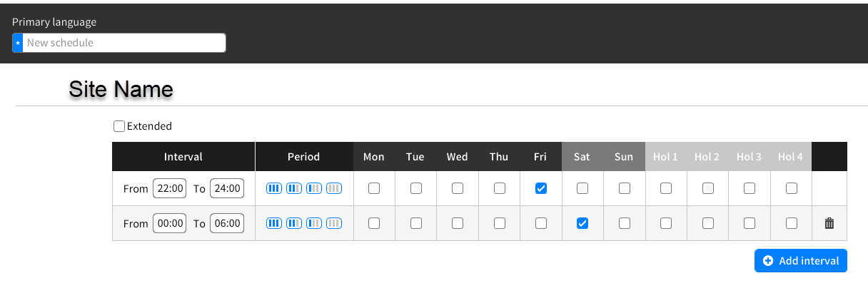868x308 pixels.
Task: Click the To 06:00 time field
Action: coord(227,223)
